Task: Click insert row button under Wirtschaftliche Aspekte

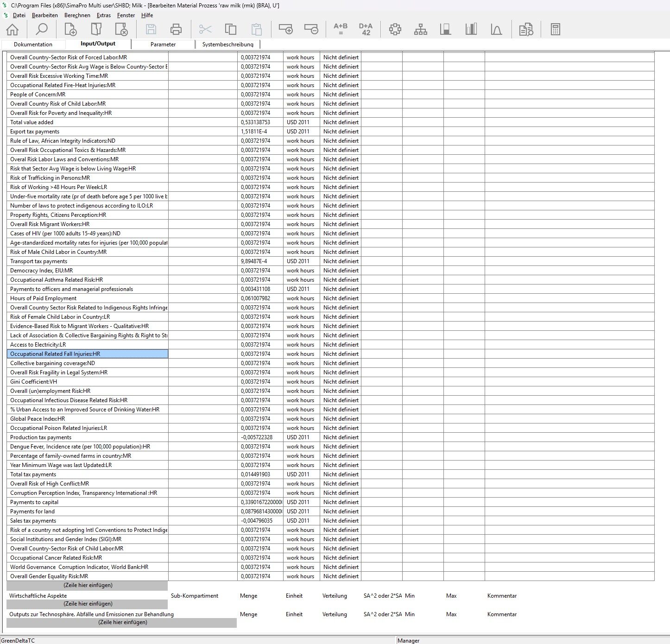Action: 88,604
